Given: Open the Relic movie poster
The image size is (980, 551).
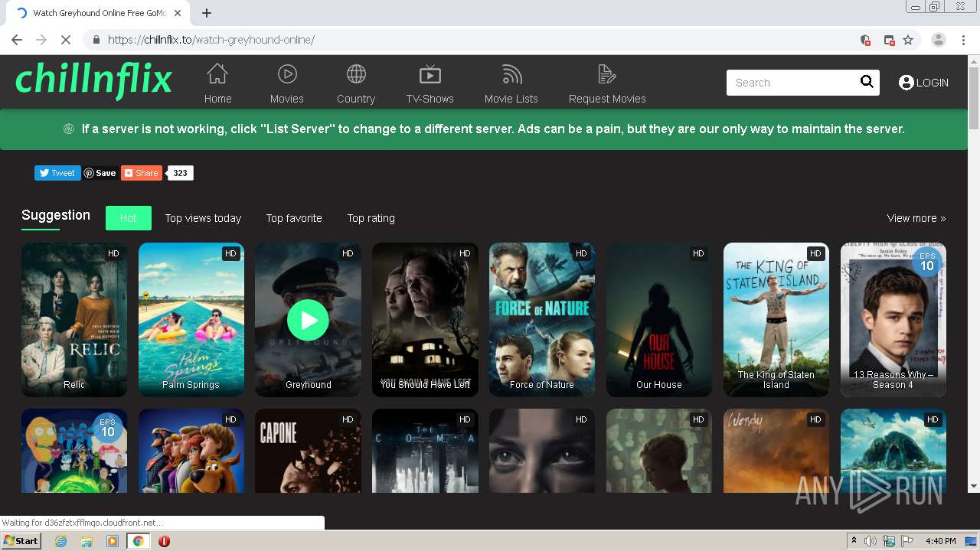Looking at the screenshot, I should coord(74,320).
